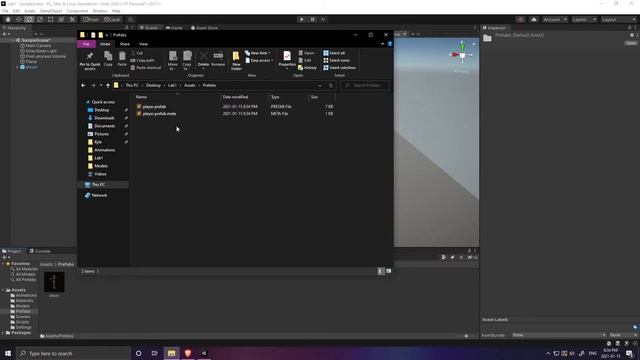This screenshot has height=360, width=640.
Task: Click the Delete icon in Explorer ribbon
Action: point(203,60)
